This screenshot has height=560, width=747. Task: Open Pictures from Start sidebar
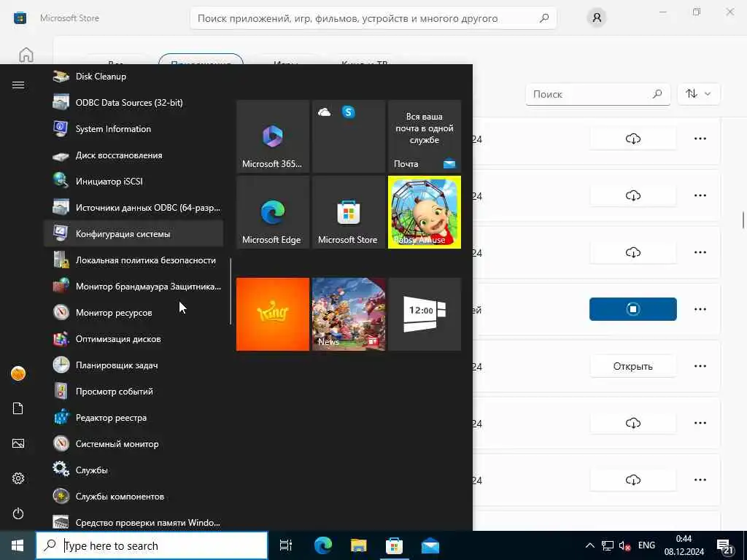[18, 443]
